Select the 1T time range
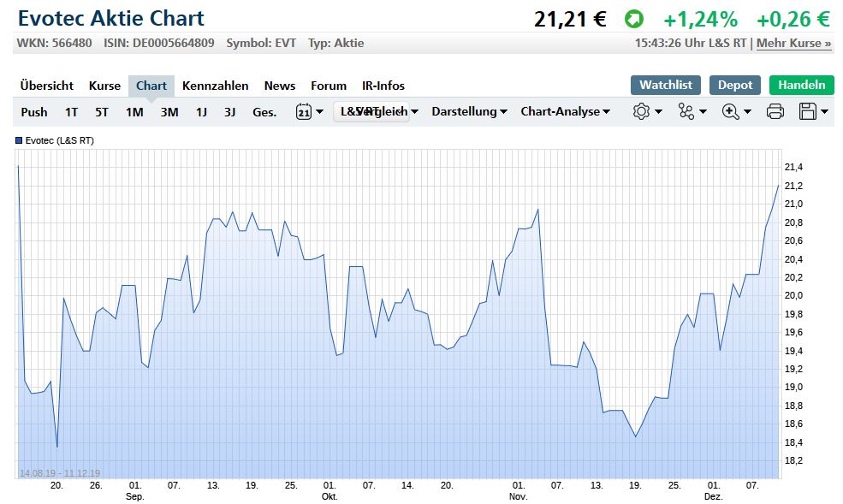This screenshot has height=504, width=843. (x=72, y=112)
